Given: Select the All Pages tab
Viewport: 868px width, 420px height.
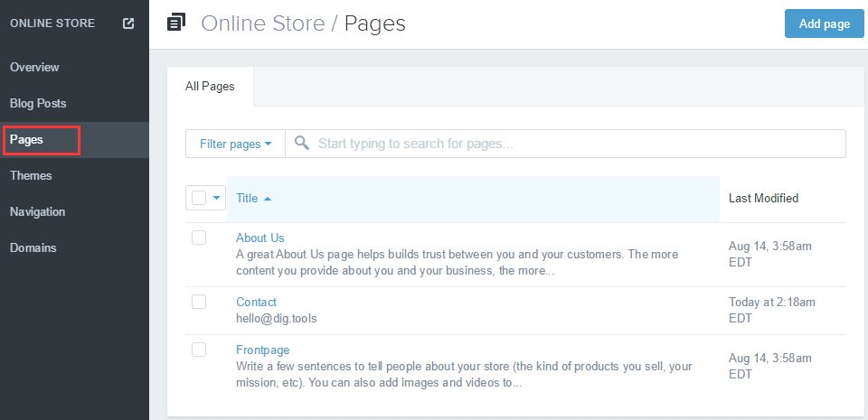Looking at the screenshot, I should [x=210, y=87].
